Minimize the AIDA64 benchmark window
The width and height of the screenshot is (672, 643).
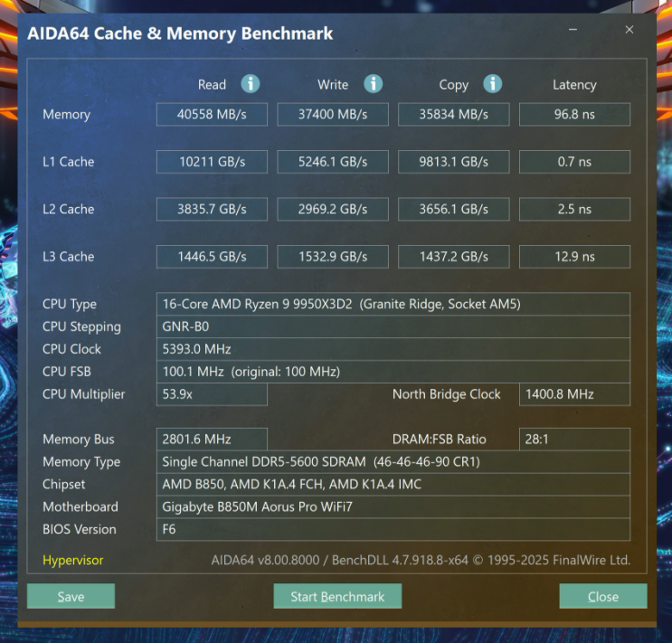(x=573, y=30)
